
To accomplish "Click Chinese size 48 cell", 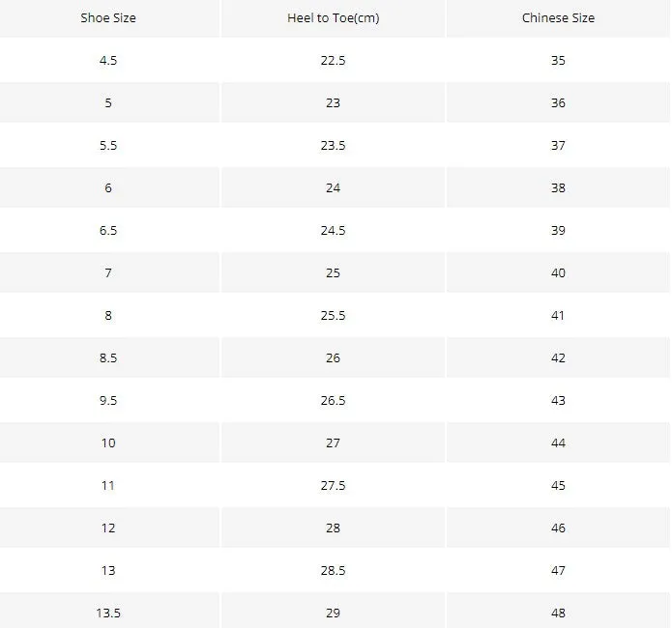I will [x=558, y=613].
